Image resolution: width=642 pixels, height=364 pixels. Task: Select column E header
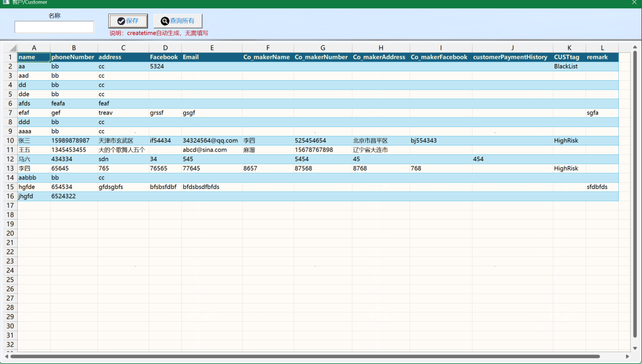(x=212, y=48)
